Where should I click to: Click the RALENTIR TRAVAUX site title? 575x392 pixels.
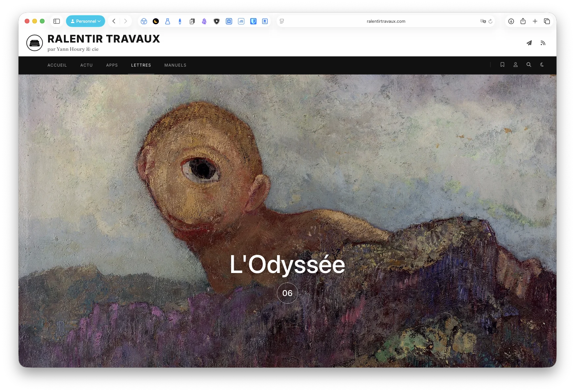pos(104,39)
